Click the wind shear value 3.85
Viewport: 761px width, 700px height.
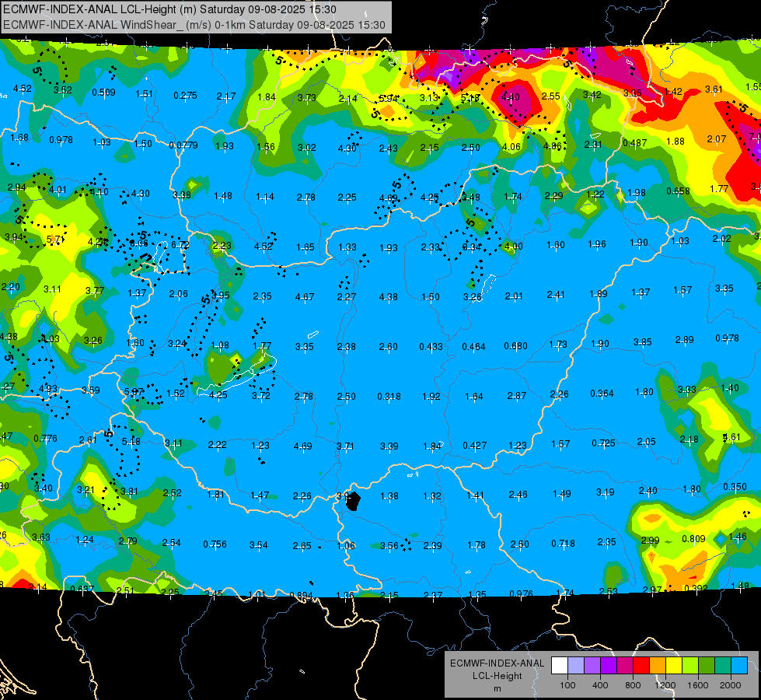point(643,342)
